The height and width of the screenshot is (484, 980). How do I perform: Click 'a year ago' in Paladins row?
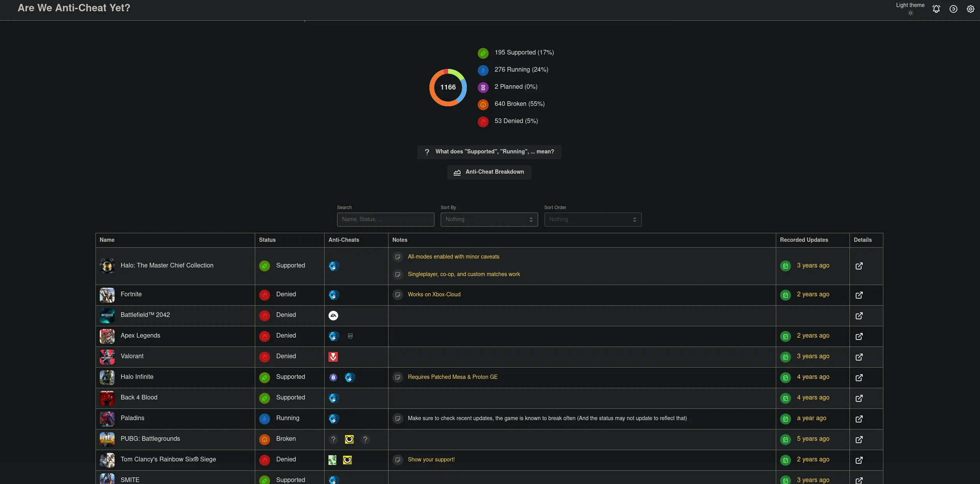point(811,419)
